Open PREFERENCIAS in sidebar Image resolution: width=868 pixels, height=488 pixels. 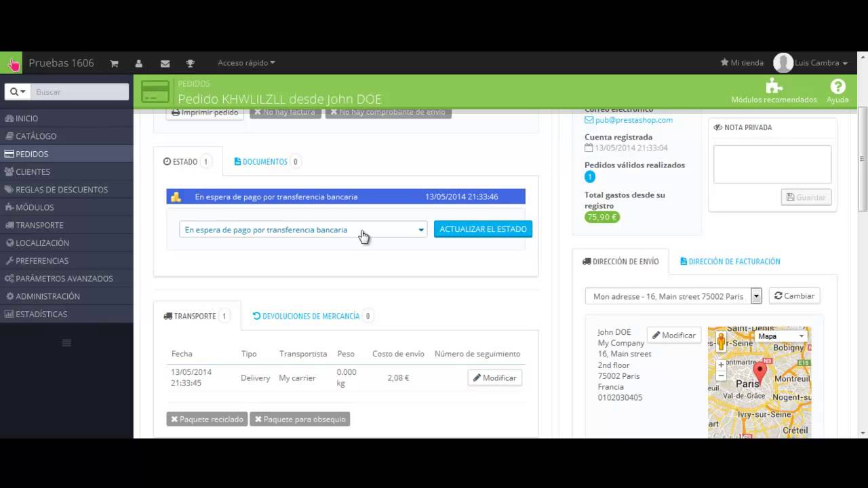point(66,261)
